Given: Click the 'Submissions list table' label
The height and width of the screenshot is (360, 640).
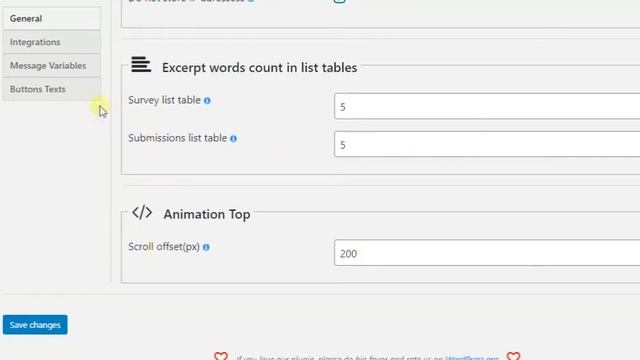Looking at the screenshot, I should [x=178, y=138].
